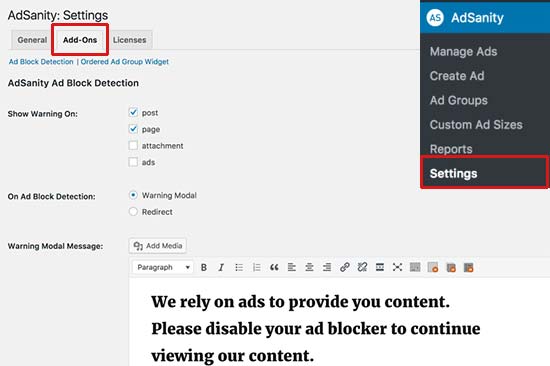Click inside the warning message editor text
Viewport: 550px width, 366px height.
pos(316,328)
